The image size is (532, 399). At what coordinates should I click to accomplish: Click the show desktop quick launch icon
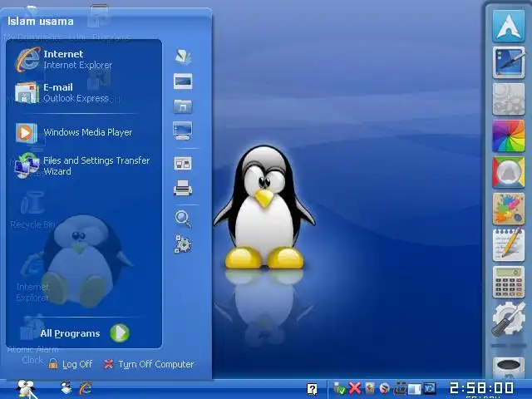(x=66, y=388)
